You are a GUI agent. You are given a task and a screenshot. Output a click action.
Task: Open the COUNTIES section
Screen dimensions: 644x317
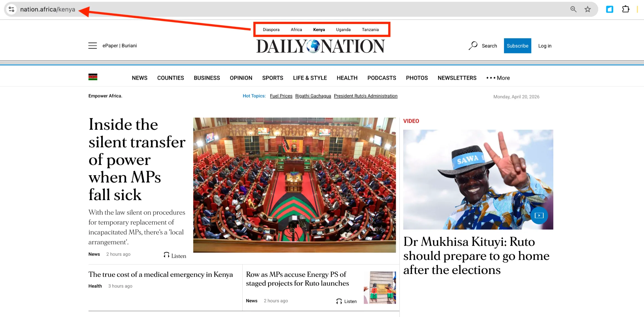(171, 78)
